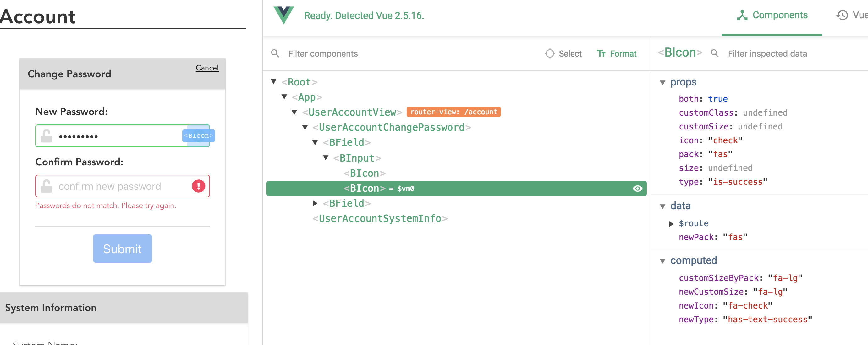Click the router-view: /account badge

click(453, 112)
